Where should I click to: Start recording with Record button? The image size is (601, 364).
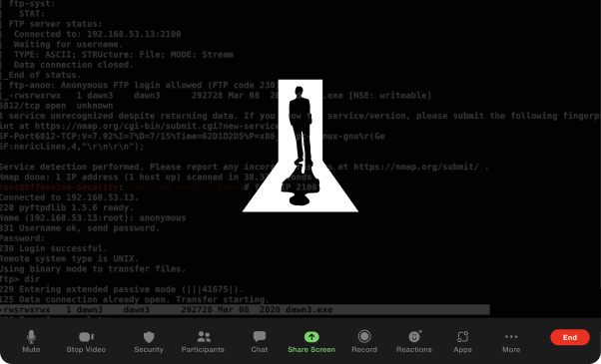364,341
